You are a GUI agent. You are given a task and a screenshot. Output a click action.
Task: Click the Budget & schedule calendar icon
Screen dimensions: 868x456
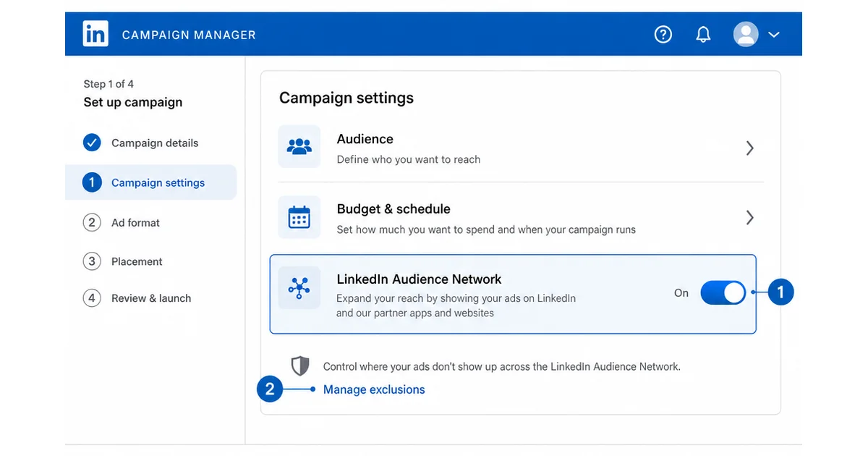[299, 217]
